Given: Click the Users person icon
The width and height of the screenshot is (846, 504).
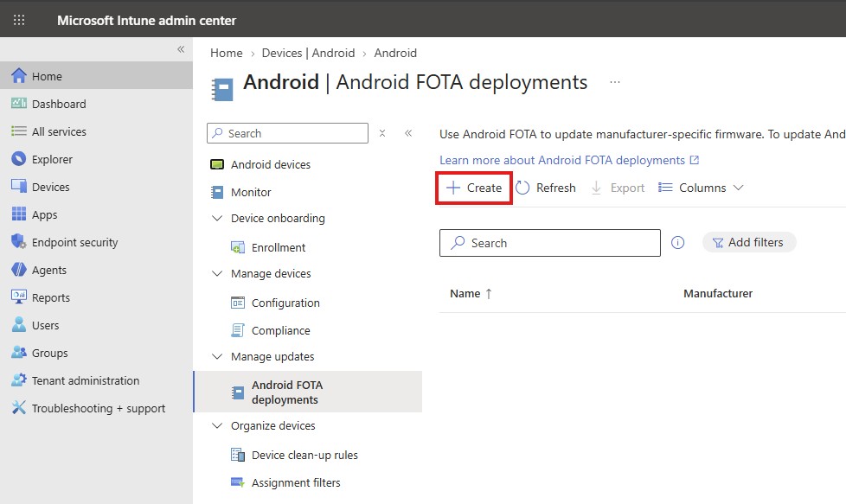Looking at the screenshot, I should coord(19,324).
